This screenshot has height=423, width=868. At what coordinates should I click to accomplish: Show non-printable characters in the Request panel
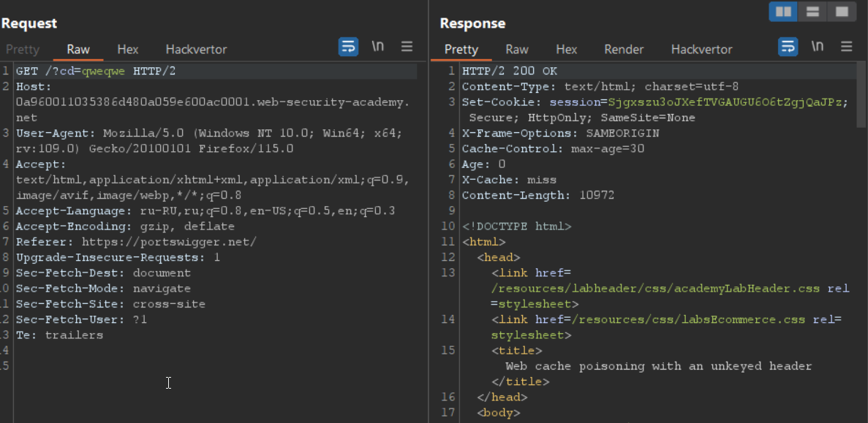pyautogui.click(x=377, y=47)
